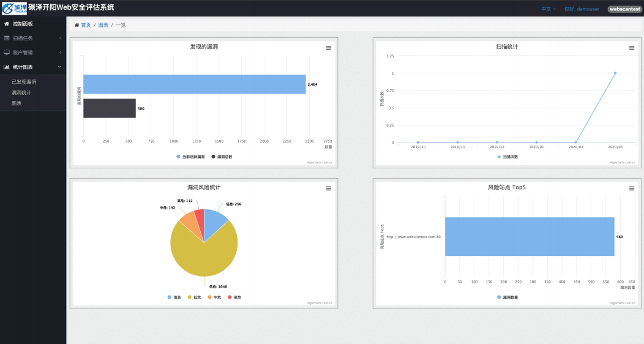Click the down chevron next to 统计图表
The width and height of the screenshot is (644, 344).
point(59,67)
